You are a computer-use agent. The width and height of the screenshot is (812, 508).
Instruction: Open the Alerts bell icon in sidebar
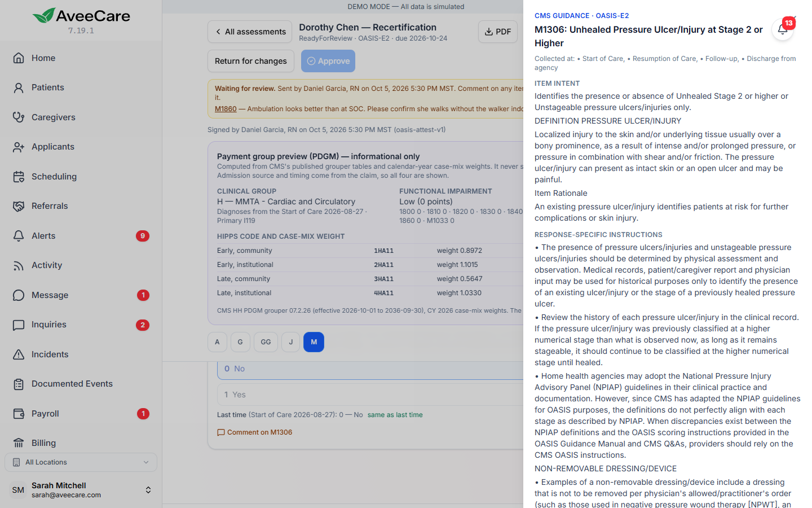pos(19,236)
